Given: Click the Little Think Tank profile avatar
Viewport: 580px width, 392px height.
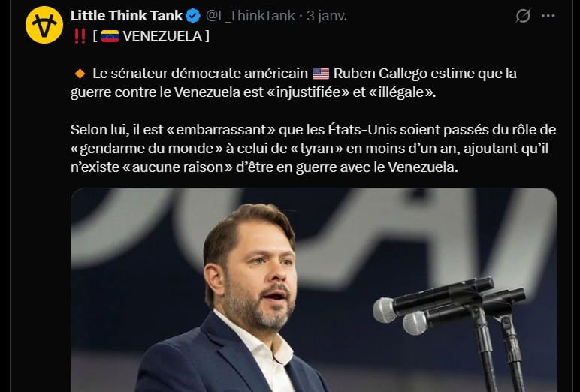Looking at the screenshot, I should coord(44,25).
